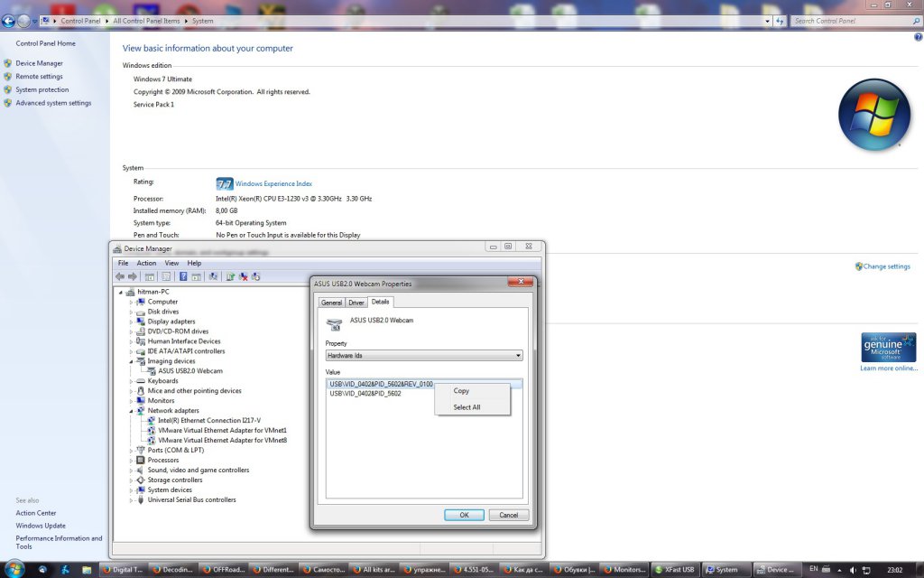This screenshot has height=578, width=924.
Task: Select Ports (COM & LPT) tree item
Action: pos(176,450)
